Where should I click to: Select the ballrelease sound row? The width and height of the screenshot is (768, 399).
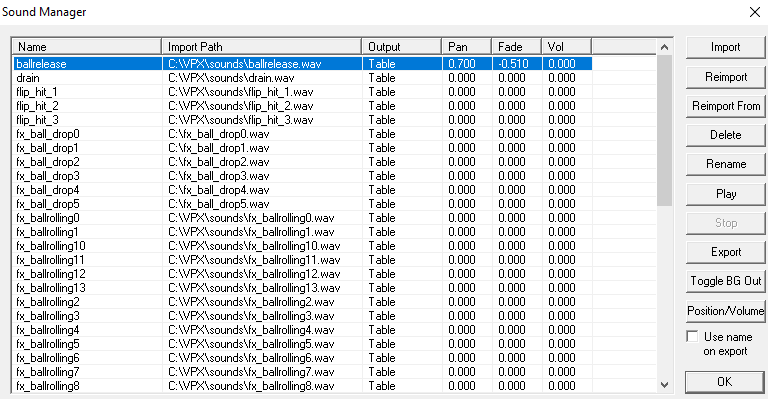[303, 64]
